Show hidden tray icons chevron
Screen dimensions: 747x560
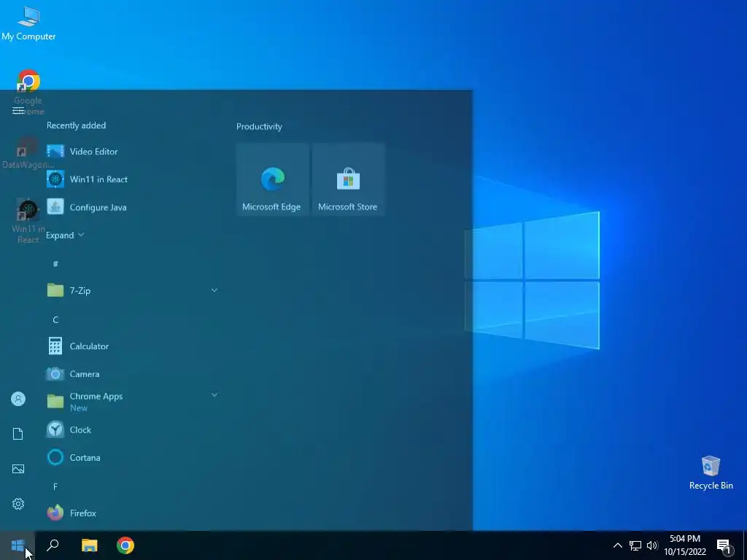tap(617, 545)
